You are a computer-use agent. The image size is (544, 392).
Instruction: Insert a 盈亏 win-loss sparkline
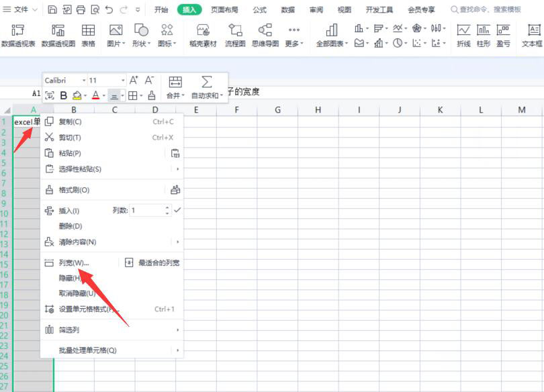(502, 34)
